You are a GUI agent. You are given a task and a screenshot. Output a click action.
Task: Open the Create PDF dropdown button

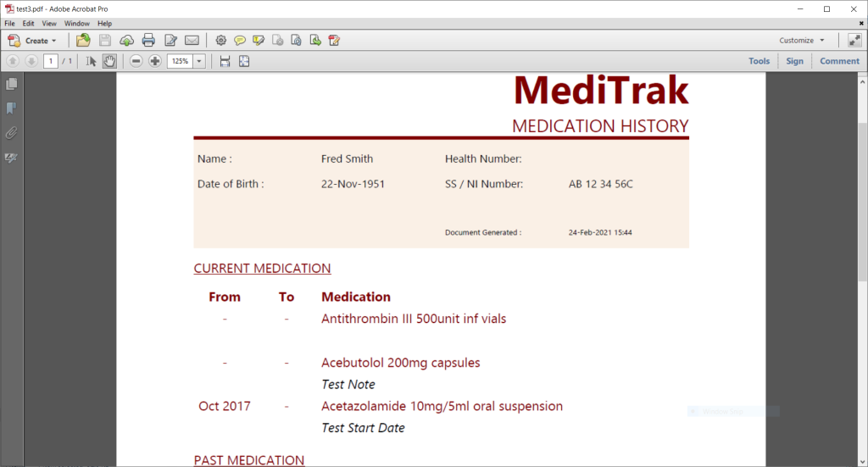32,41
